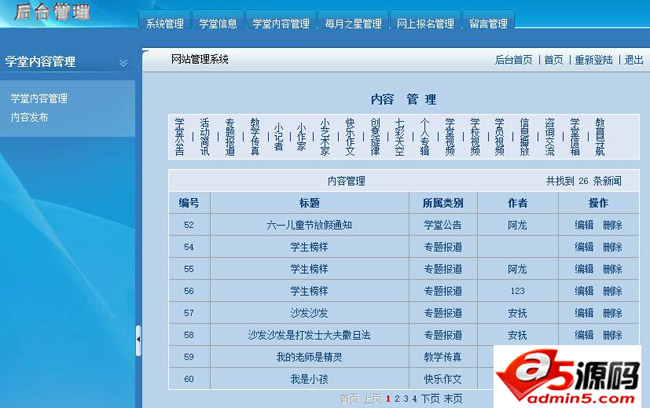The height and width of the screenshot is (408, 650).
Task: Select 学堂内容管理 in the sidebar list
Action: (39, 98)
